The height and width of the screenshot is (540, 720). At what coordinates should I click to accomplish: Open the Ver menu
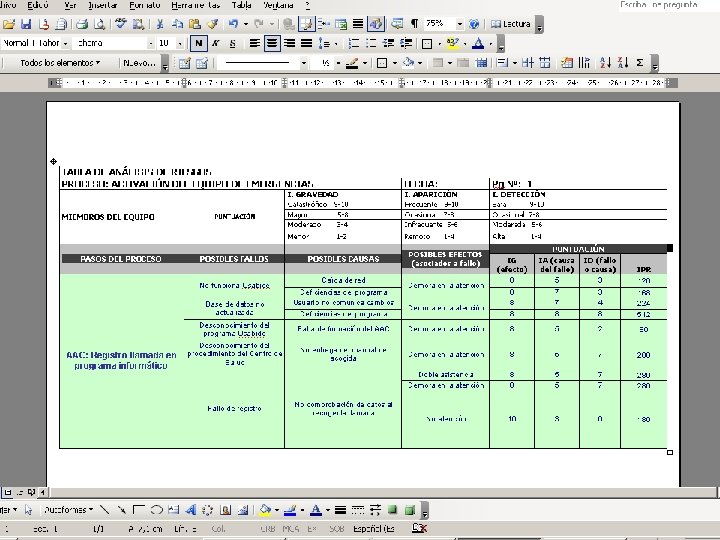point(70,6)
